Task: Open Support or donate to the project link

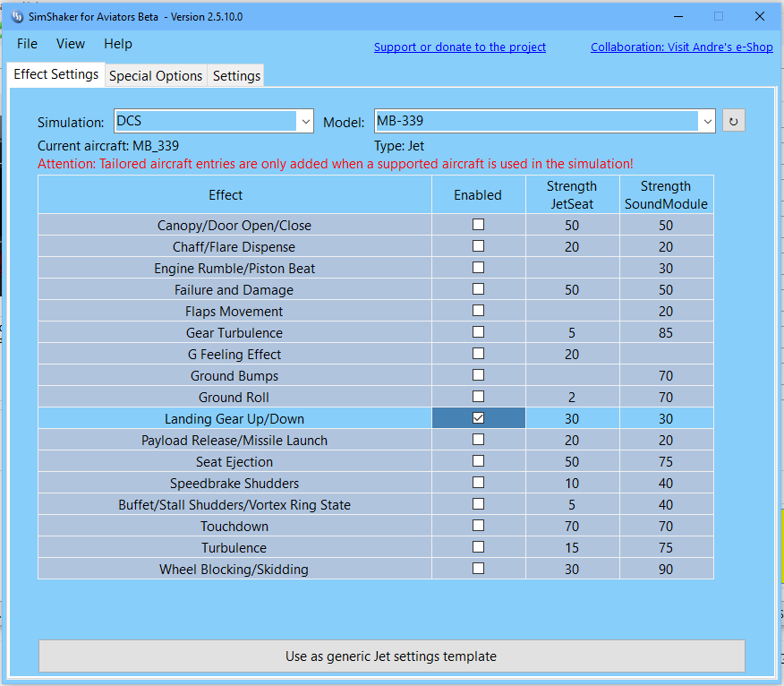Action: 460,47
